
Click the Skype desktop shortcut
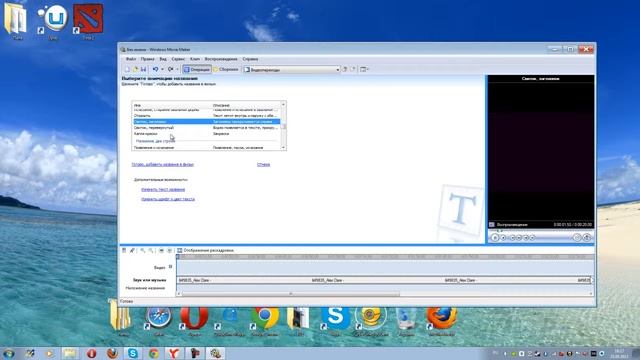[x=335, y=321]
